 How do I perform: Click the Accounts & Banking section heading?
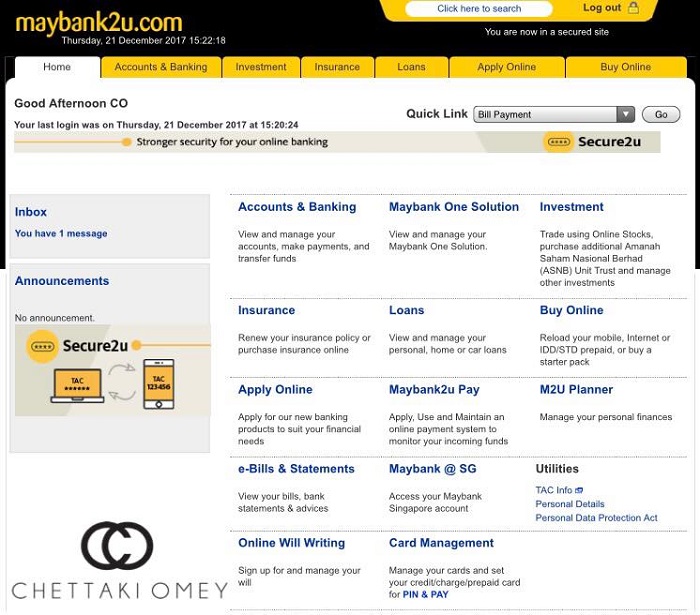pos(297,207)
